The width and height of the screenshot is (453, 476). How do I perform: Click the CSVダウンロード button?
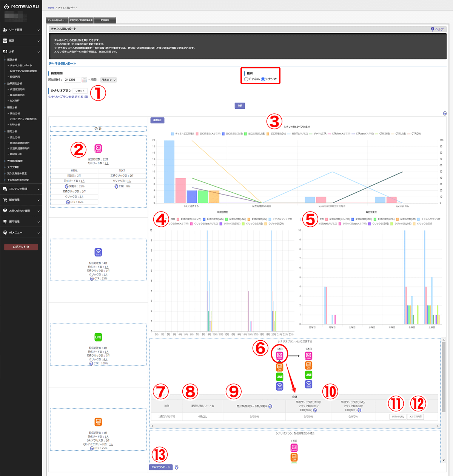coord(161,467)
